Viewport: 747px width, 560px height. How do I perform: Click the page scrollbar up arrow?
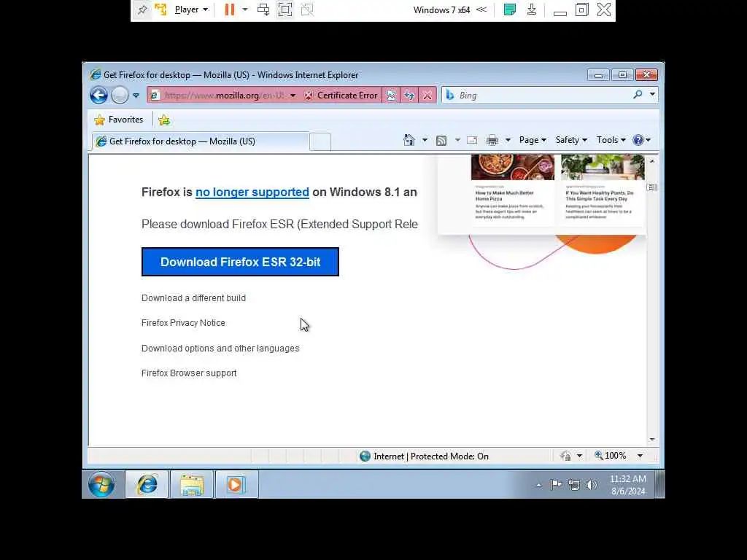click(652, 161)
